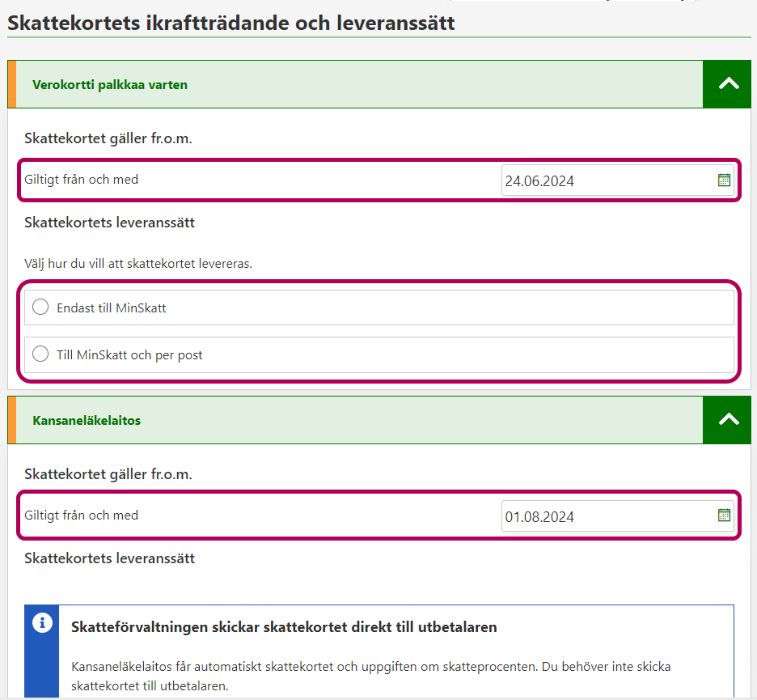Click the "Verokortti palkkaa varten" header title

tap(110, 85)
